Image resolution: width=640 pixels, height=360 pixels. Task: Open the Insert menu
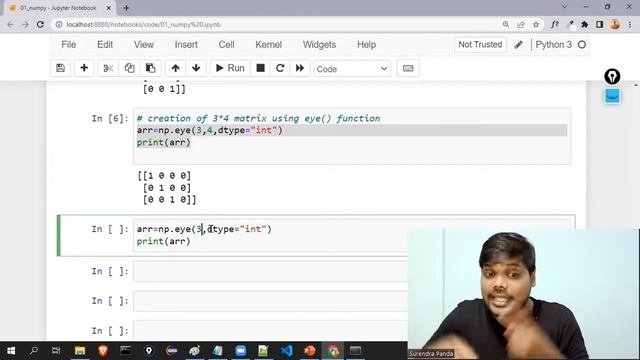tap(186, 44)
